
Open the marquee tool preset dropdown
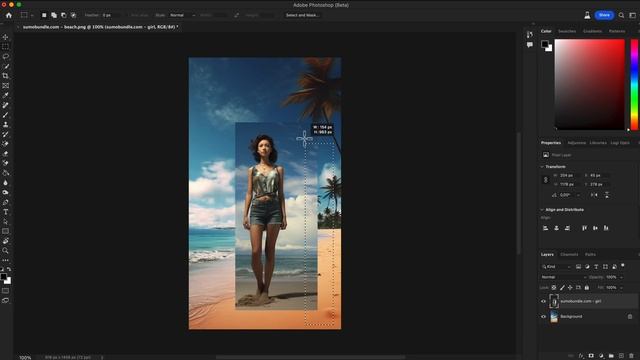click(x=32, y=16)
